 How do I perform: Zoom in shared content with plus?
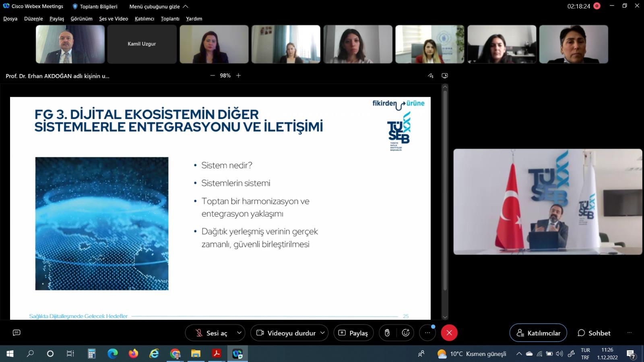click(x=238, y=76)
